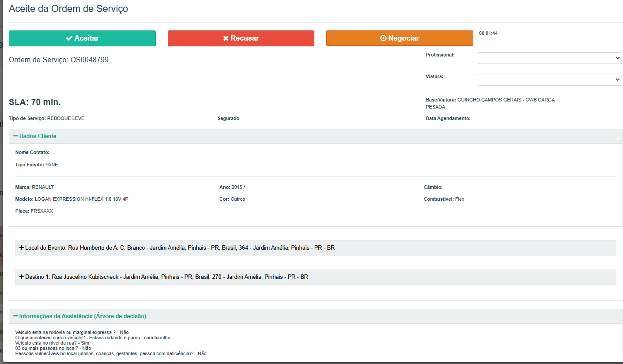
Task: Click the line "03 ou mais pessoas no local? - Não"
Action: [x=53, y=348]
